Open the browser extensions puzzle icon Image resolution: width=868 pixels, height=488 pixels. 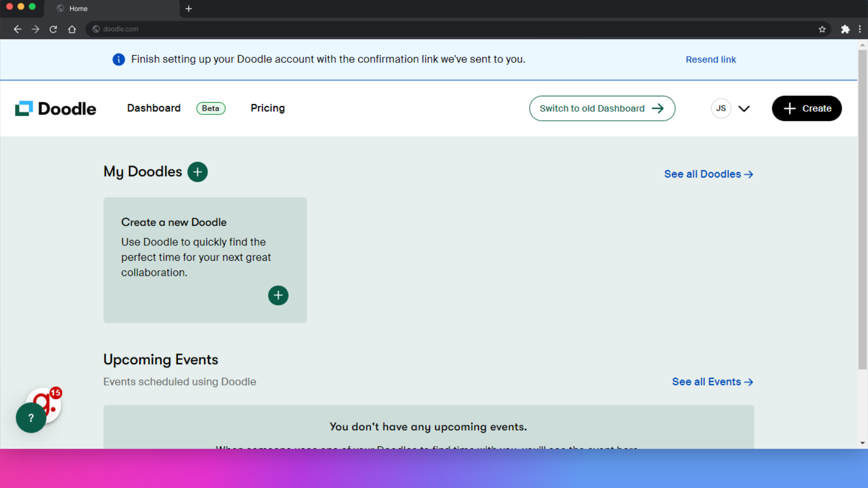[x=845, y=29]
